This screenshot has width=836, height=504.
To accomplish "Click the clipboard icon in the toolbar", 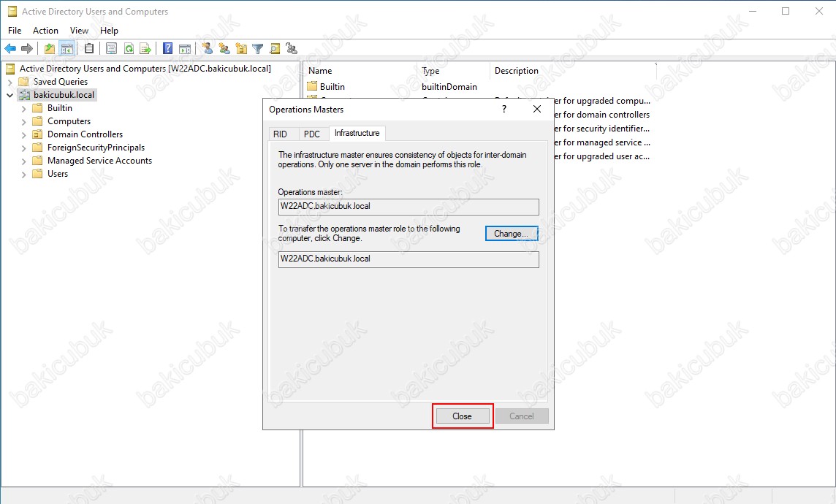I will [x=89, y=49].
